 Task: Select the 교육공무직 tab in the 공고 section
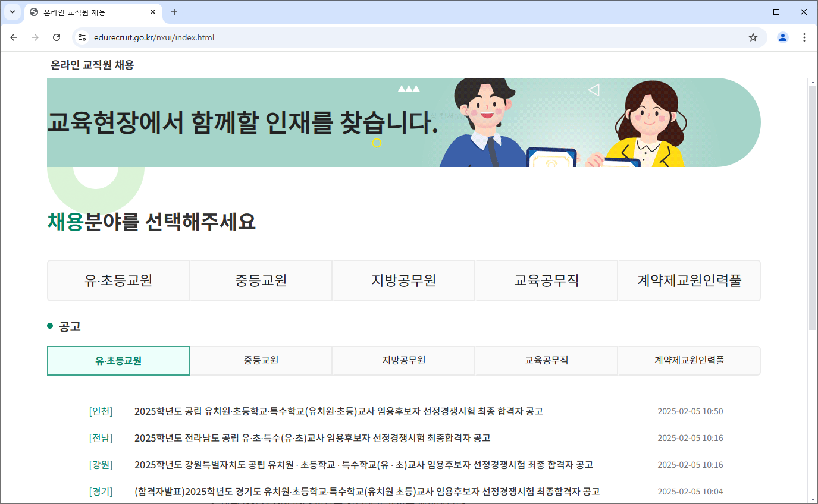coord(546,361)
